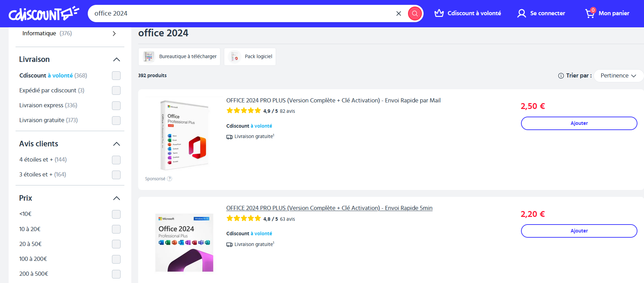The image size is (644, 283).
Task: Click the user account icon
Action: (521, 13)
